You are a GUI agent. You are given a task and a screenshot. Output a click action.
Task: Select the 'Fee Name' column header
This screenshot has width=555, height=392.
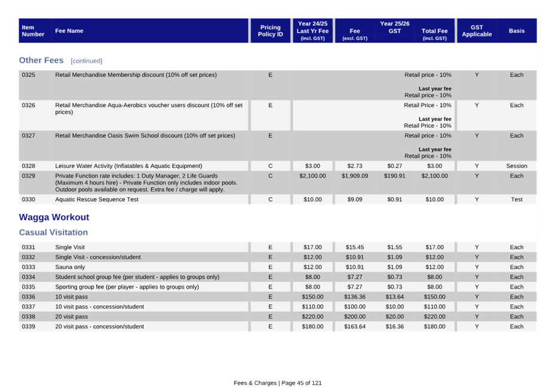pyautogui.click(x=69, y=31)
